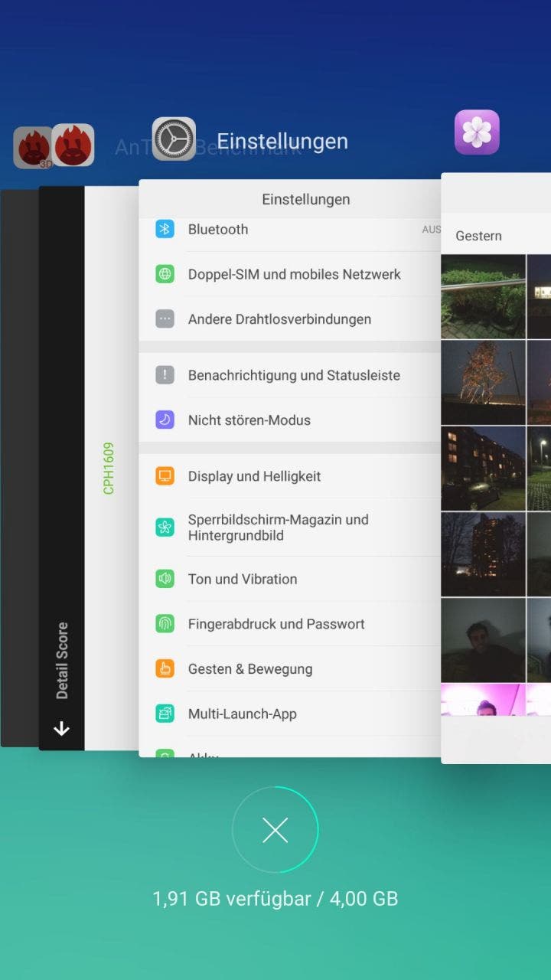The height and width of the screenshot is (980, 551).
Task: Tap the Display und Helligkeit icon
Action: [165, 476]
